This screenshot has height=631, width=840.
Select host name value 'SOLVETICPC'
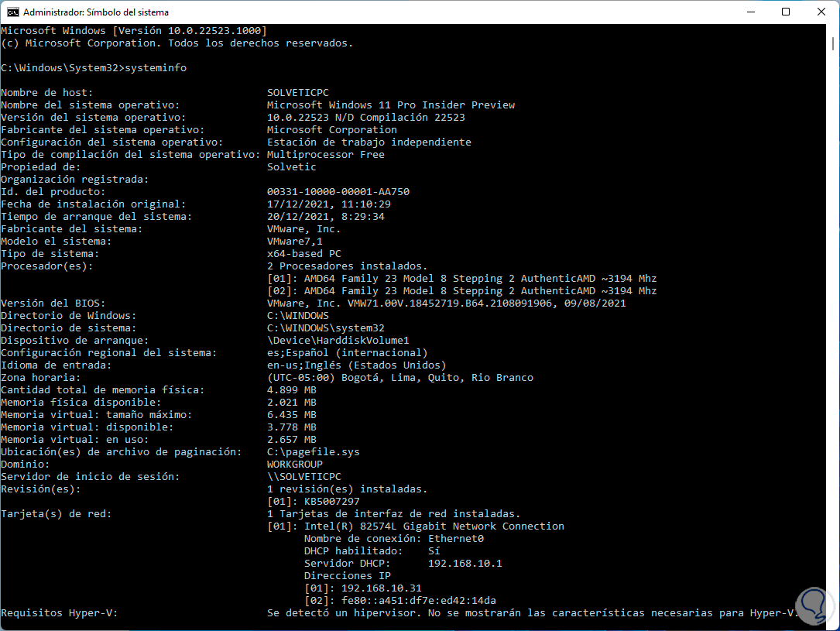pyautogui.click(x=298, y=93)
